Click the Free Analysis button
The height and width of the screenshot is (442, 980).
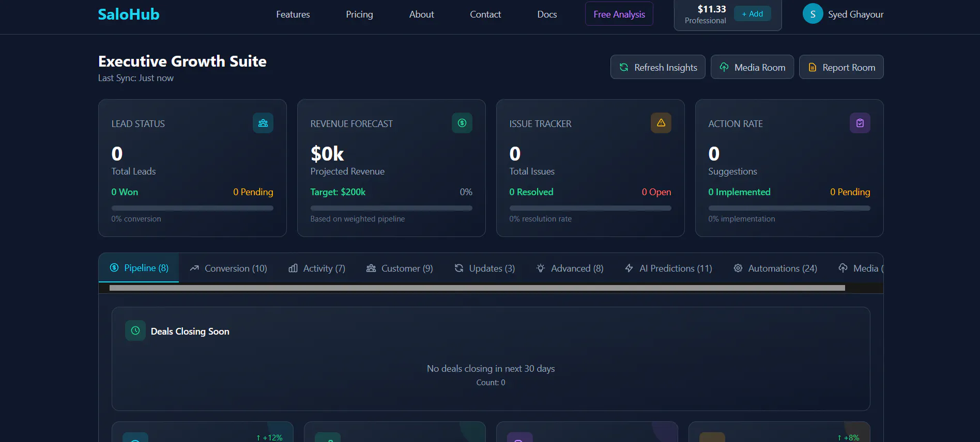pyautogui.click(x=619, y=14)
